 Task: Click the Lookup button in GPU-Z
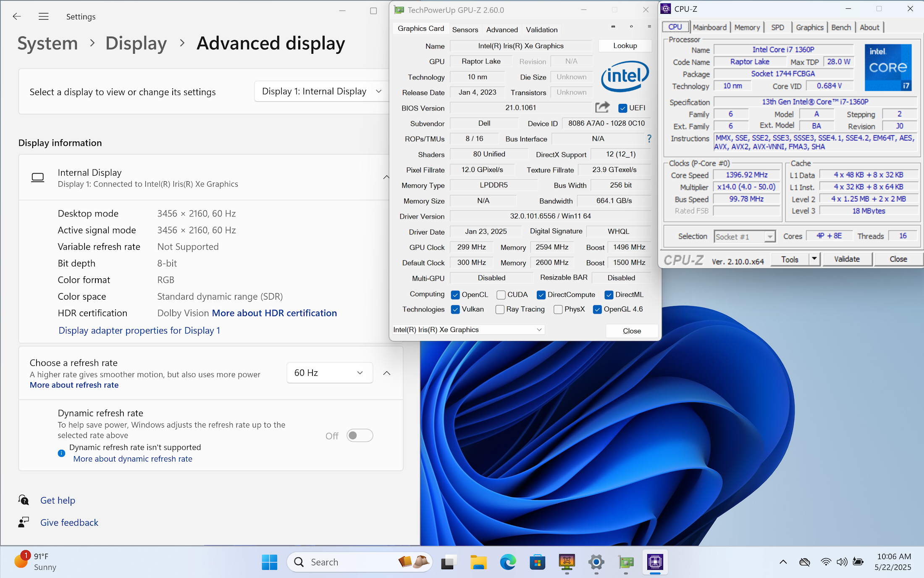click(x=625, y=45)
